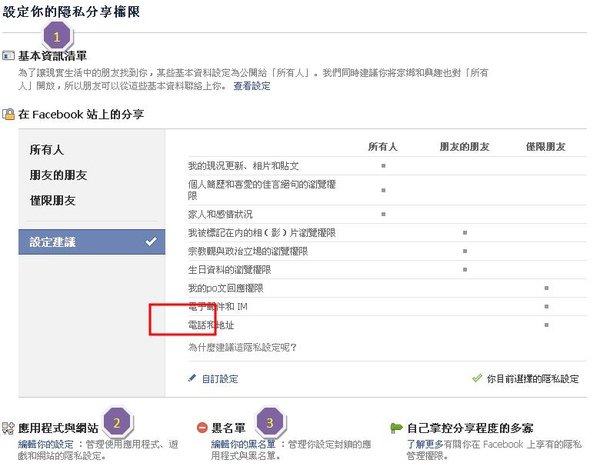Click the 朋友的朋友 dot for 生日資料
The height and width of the screenshot is (473, 600).
coord(465,269)
